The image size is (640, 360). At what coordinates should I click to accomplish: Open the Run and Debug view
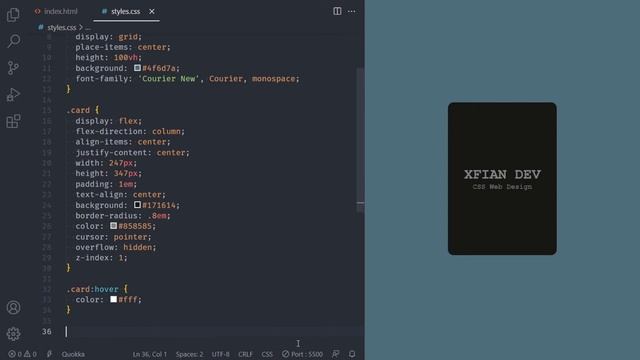[x=13, y=94]
